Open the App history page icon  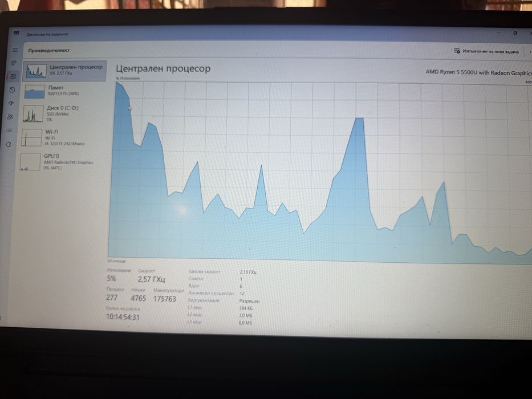(x=12, y=90)
